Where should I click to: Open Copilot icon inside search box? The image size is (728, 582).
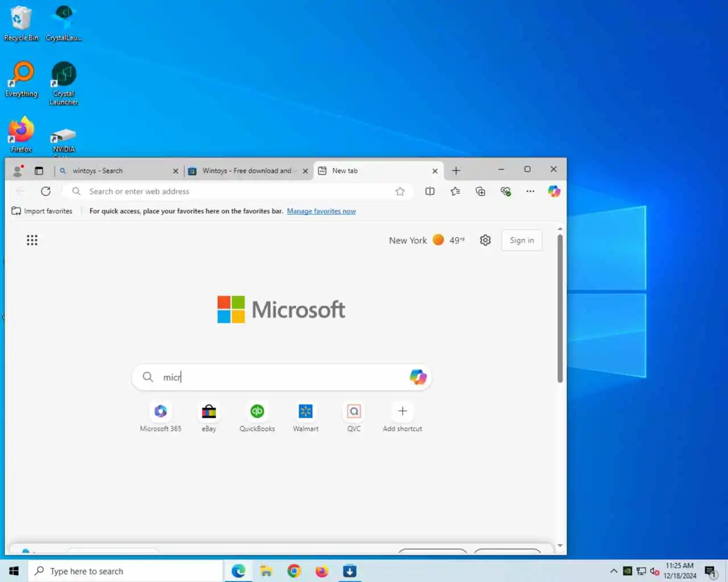click(418, 377)
